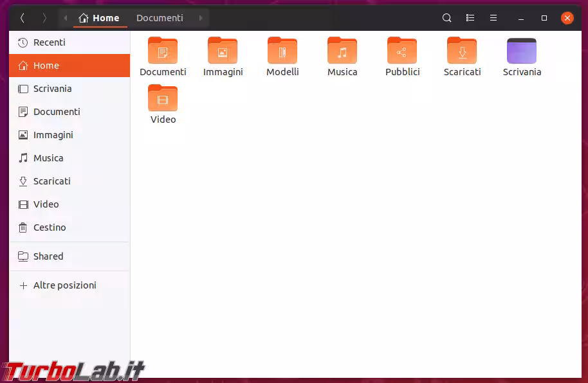Select Documenti in the path bar
This screenshot has width=588, height=383.
(160, 18)
